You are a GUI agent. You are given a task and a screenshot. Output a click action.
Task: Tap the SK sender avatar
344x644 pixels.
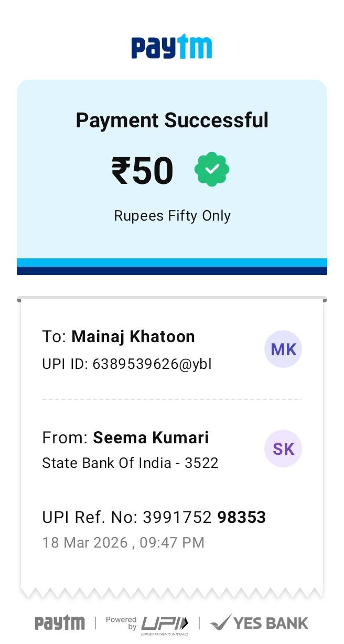pos(283,448)
